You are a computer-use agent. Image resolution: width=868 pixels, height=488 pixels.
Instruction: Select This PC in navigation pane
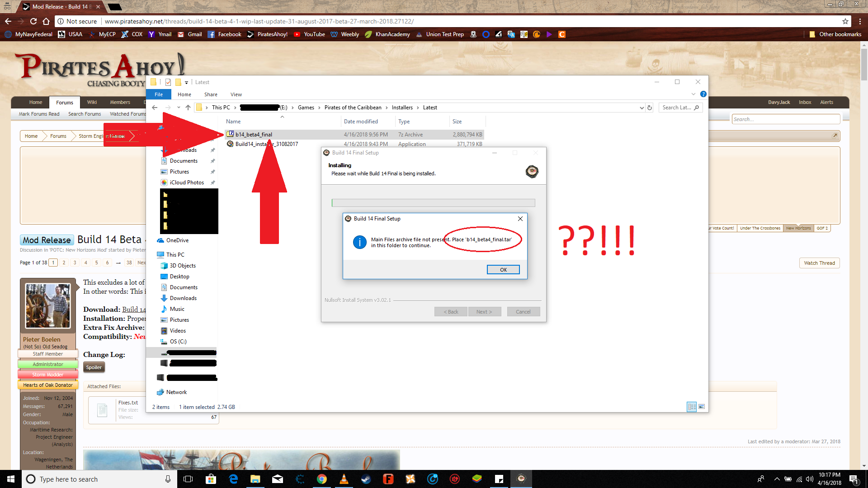(175, 255)
